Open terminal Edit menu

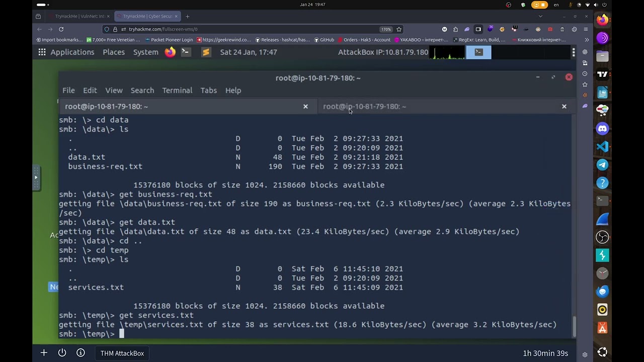tap(90, 90)
